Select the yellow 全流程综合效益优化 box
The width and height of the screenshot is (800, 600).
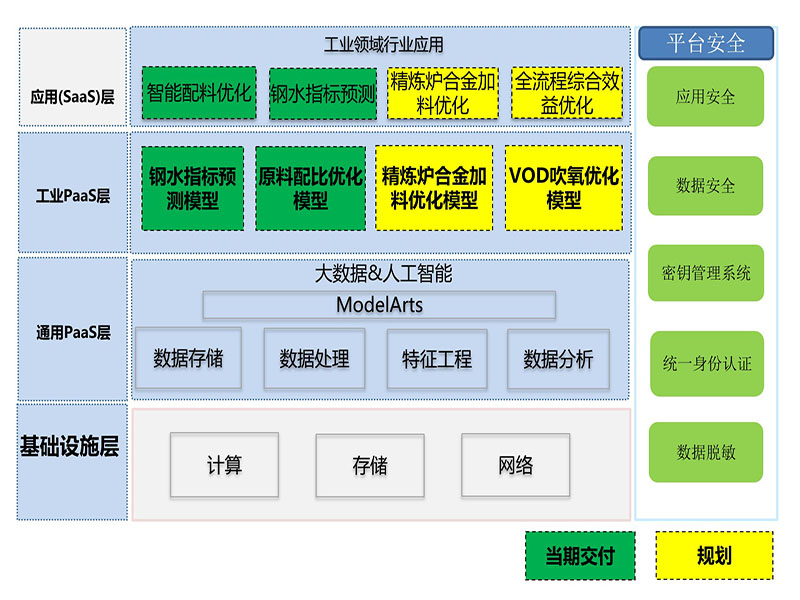(567, 93)
